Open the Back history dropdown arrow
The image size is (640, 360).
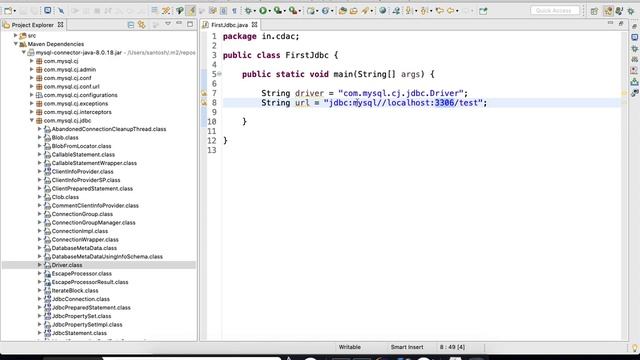click(x=457, y=11)
